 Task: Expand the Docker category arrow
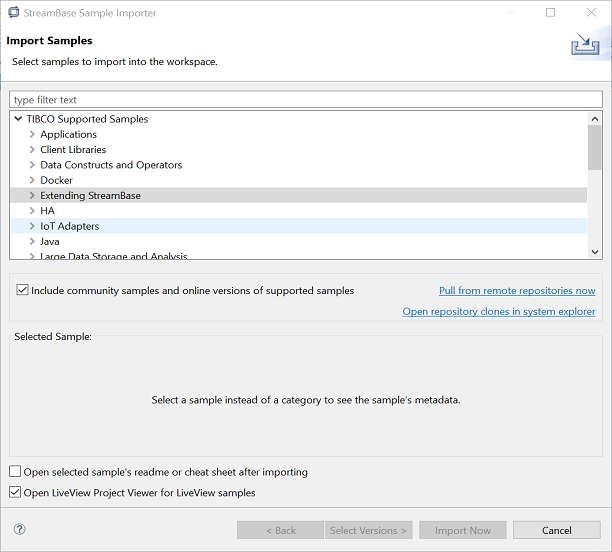pyautogui.click(x=33, y=181)
